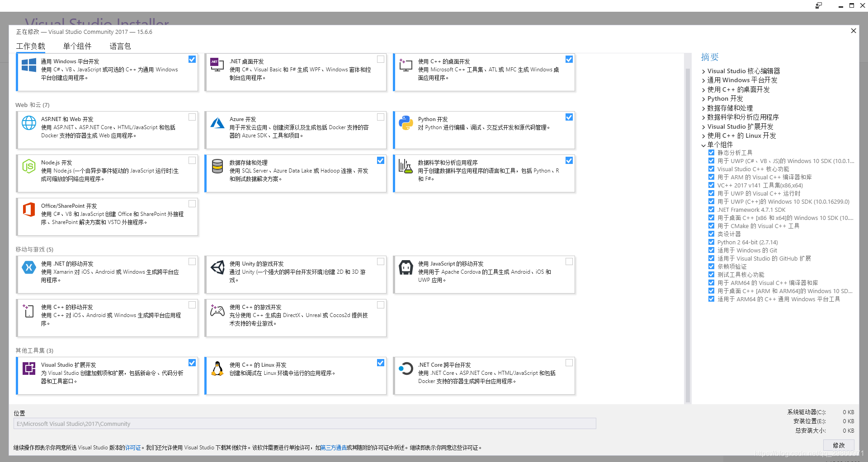Viewport: 868px width, 462px height.
Task: Click the Python development logo icon
Action: (406, 123)
